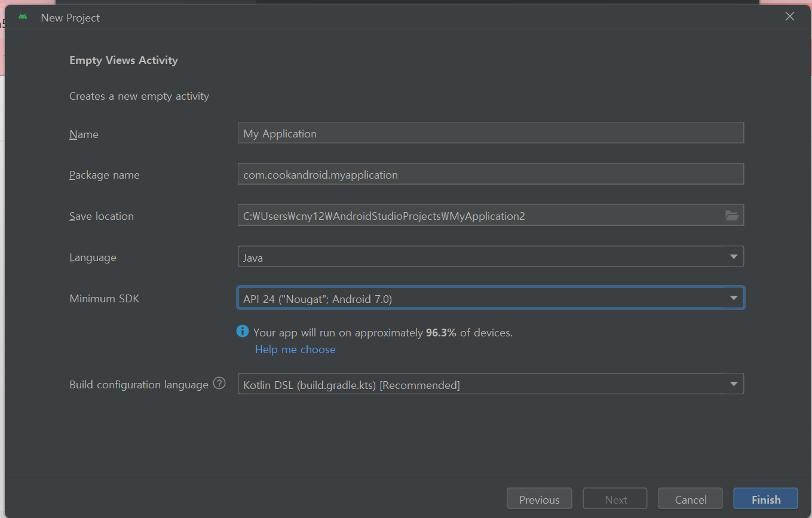Click the help question mark icon
Image resolution: width=812 pixels, height=518 pixels.
tap(219, 384)
